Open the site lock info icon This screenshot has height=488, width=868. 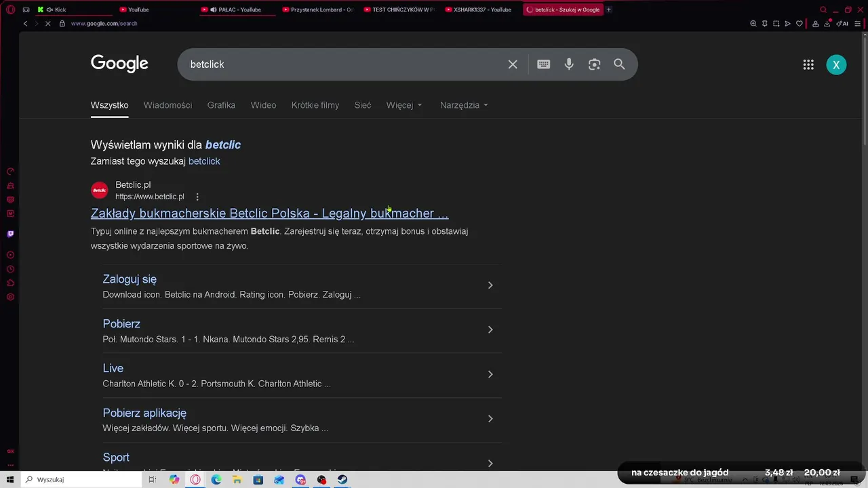[62, 23]
